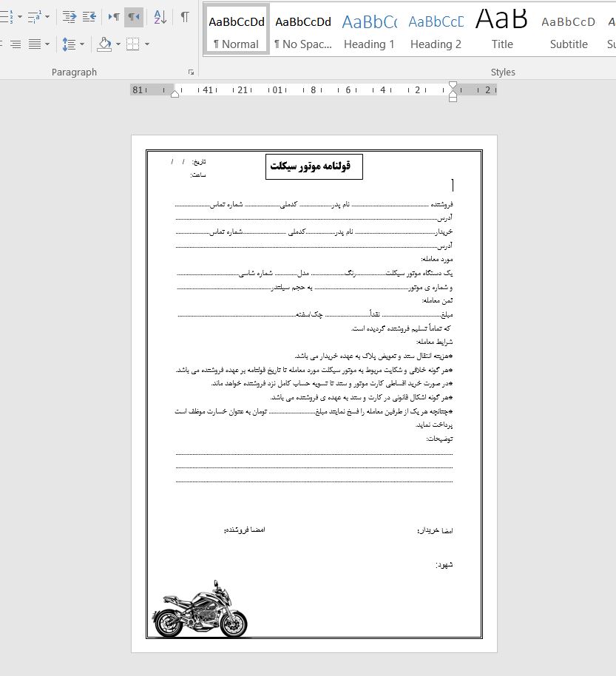
Task: Expand the Shading color dropdown arrow
Action: pyautogui.click(x=118, y=44)
